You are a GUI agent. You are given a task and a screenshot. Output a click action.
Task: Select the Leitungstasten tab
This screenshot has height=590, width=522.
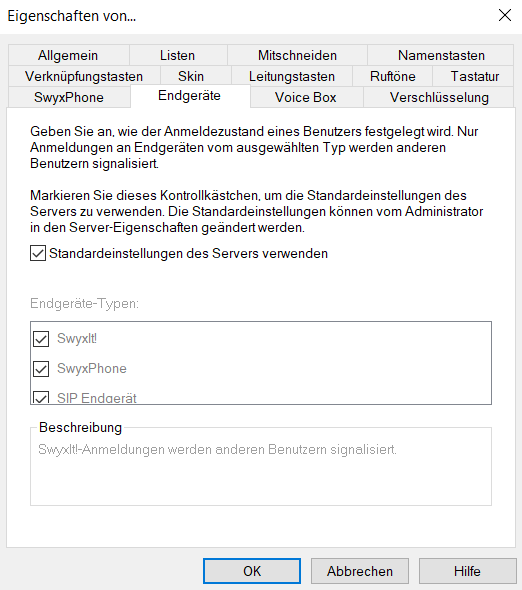pyautogui.click(x=292, y=76)
